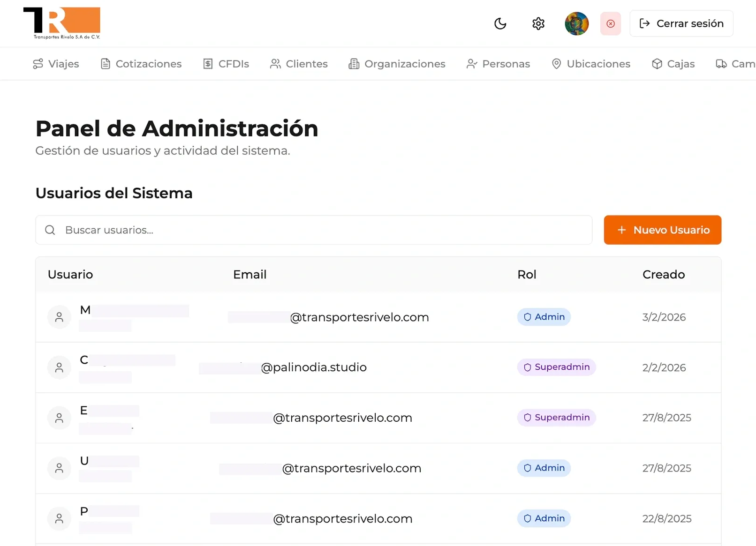Click the avatar icon on the first user row

(x=59, y=317)
